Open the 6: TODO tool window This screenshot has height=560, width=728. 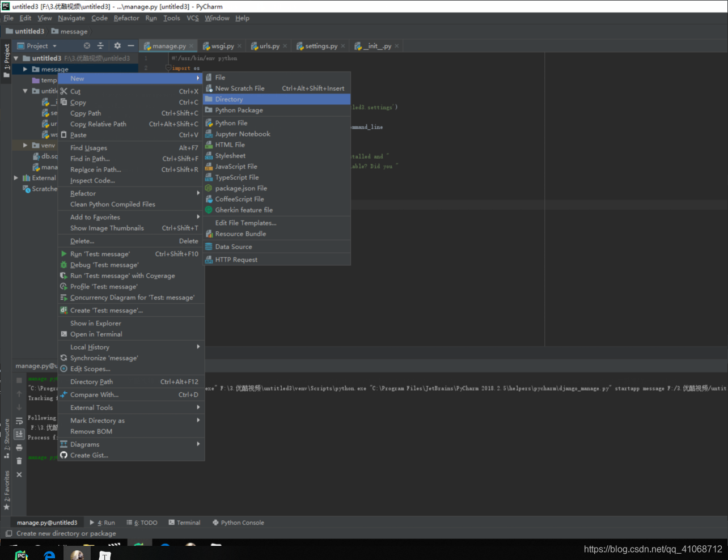pyautogui.click(x=142, y=523)
